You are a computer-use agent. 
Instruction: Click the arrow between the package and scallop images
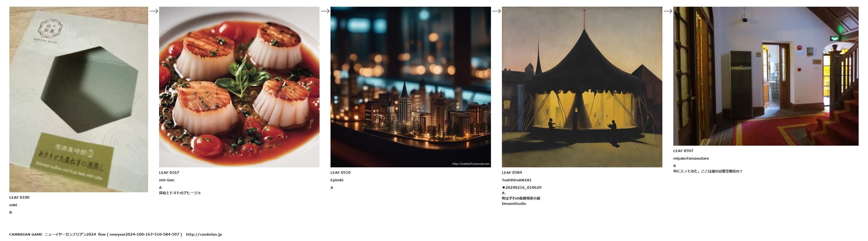click(154, 11)
